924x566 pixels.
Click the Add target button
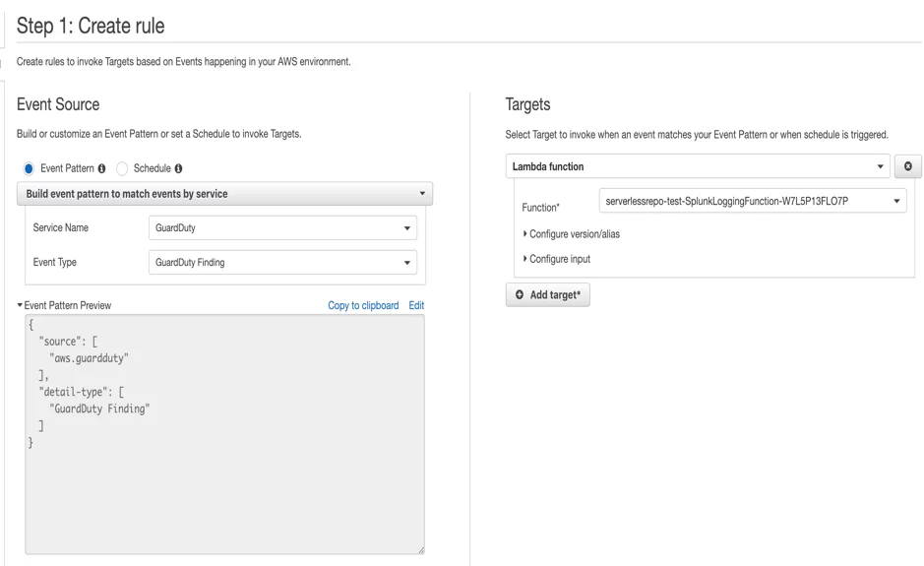pos(548,295)
